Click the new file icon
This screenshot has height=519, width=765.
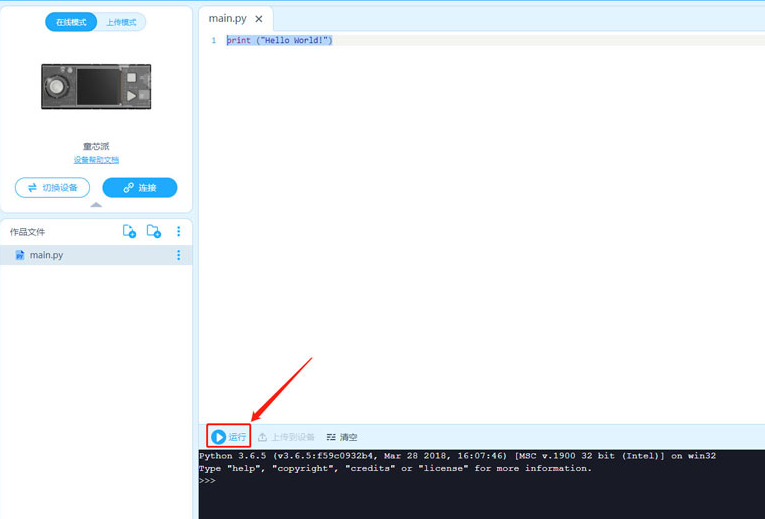click(x=129, y=231)
